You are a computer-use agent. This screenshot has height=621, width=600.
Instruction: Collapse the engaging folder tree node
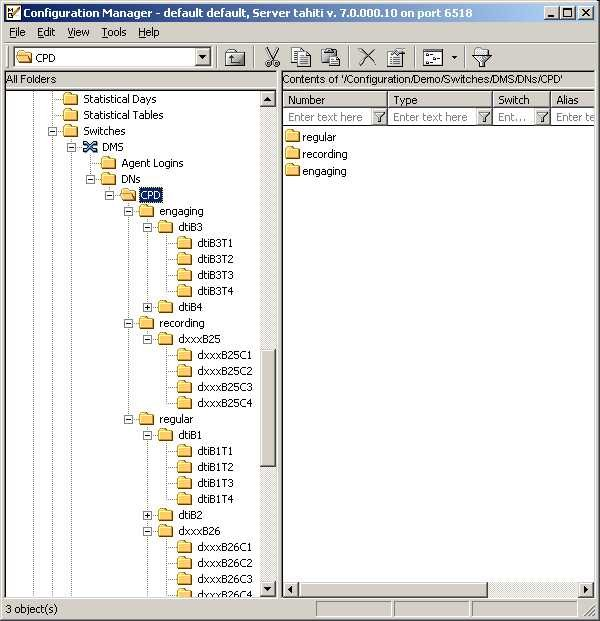[129, 211]
